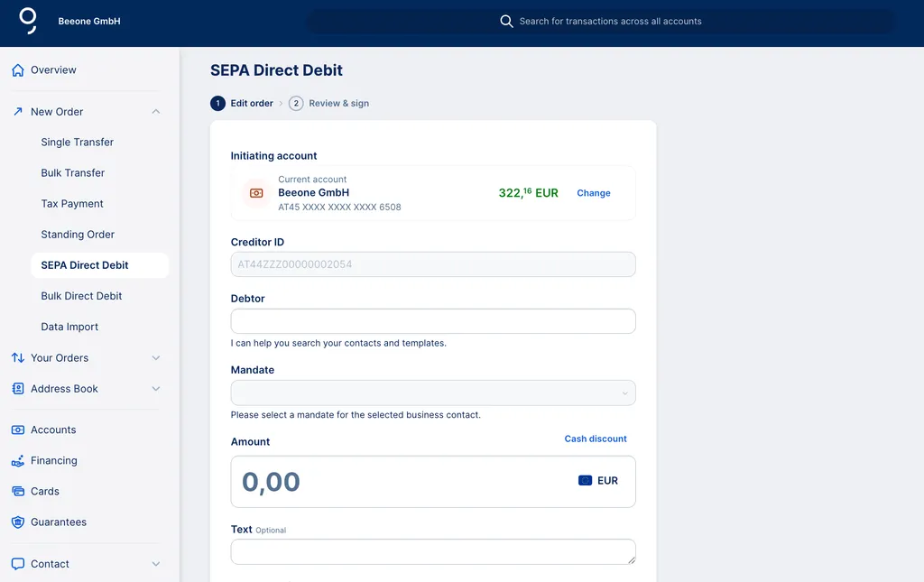Select the search magnifier icon

coord(506,21)
